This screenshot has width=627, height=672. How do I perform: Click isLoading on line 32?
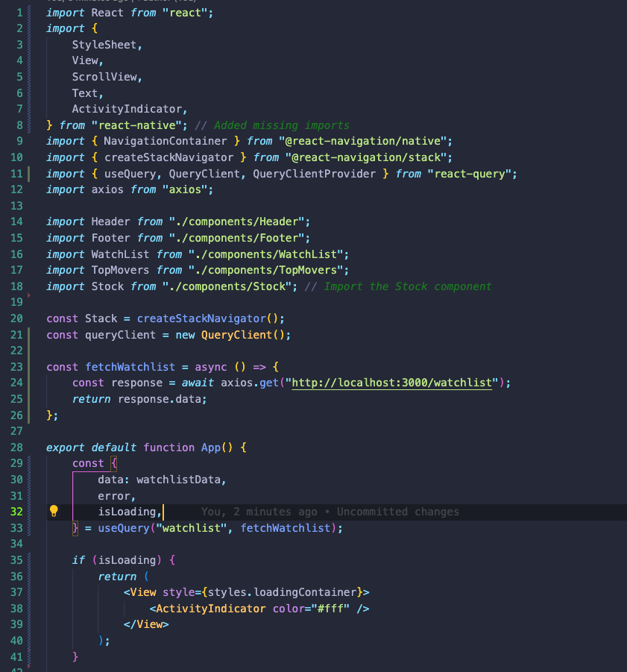(x=127, y=512)
